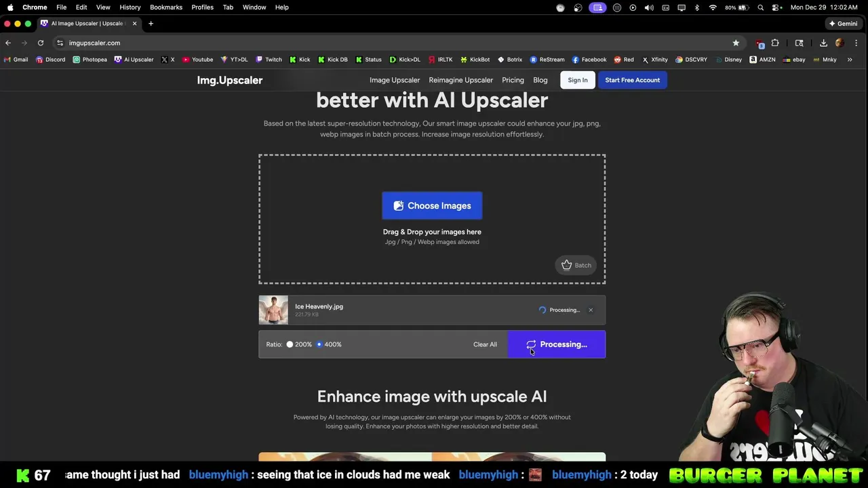Open the battery status menu
The height and width of the screenshot is (488, 868).
(738, 7)
